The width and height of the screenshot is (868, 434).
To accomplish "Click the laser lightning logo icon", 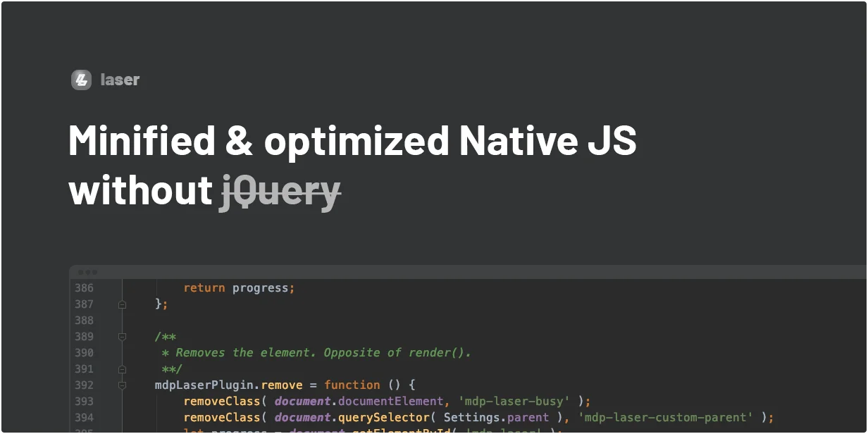I will click(x=81, y=80).
